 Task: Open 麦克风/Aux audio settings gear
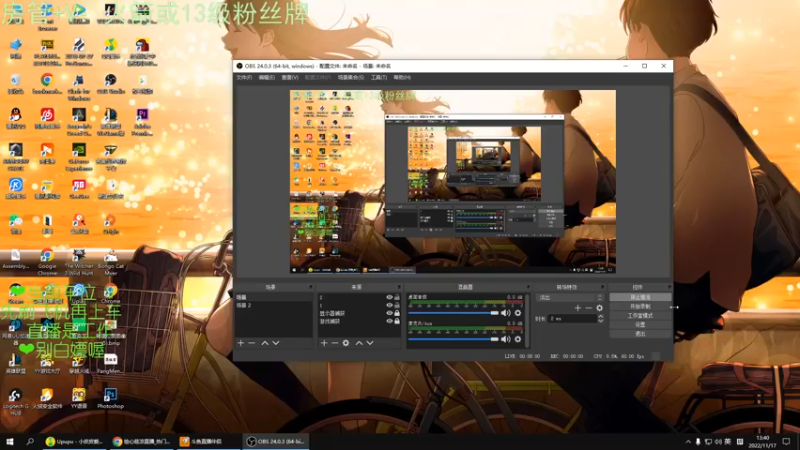[x=518, y=339]
